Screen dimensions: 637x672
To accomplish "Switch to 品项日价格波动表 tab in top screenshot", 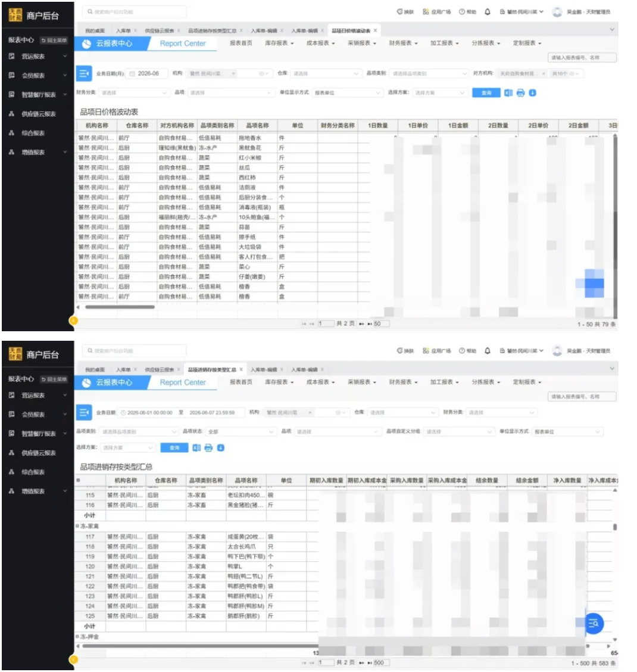I will 351,30.
